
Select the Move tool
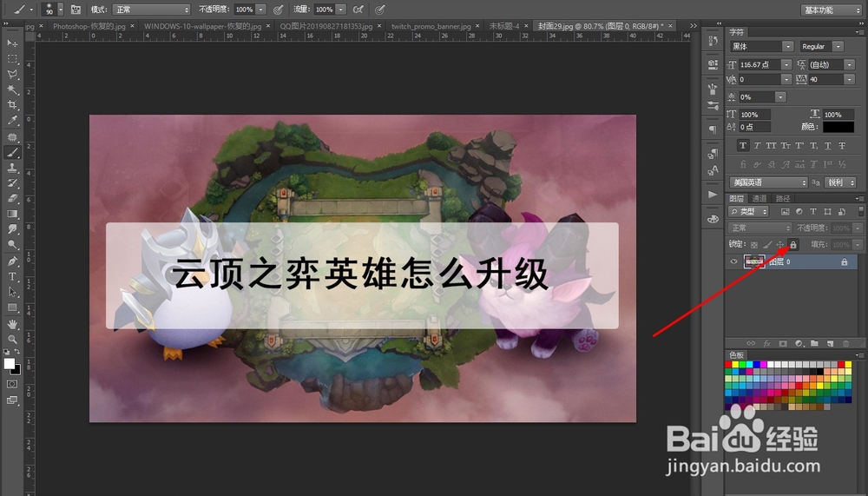coord(12,43)
